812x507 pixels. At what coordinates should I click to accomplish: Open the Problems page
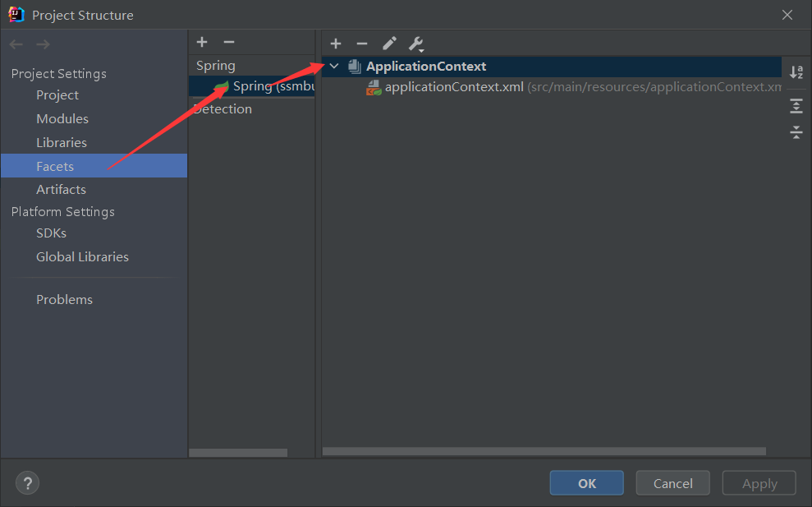(x=64, y=300)
